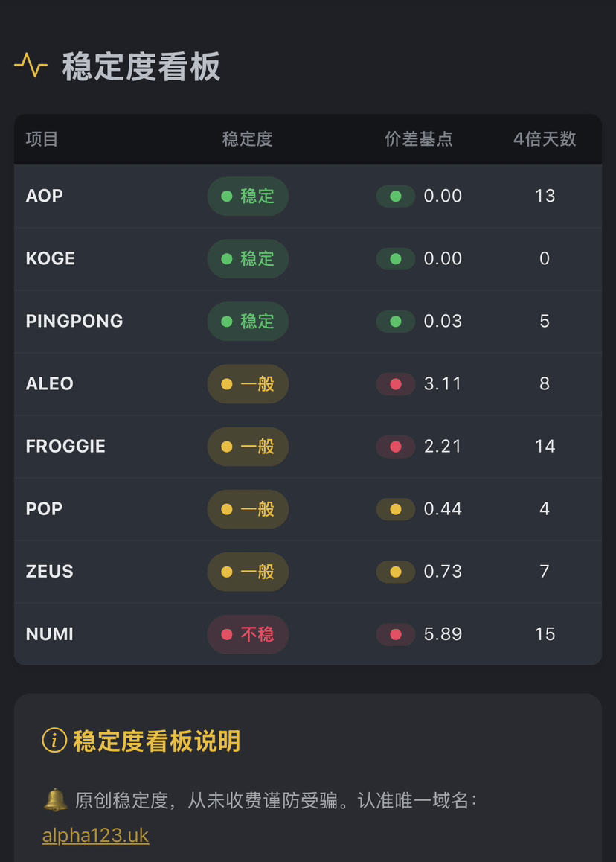Screen dimensions: 616x862
Task: Click the 项目 column header
Action: [42, 139]
